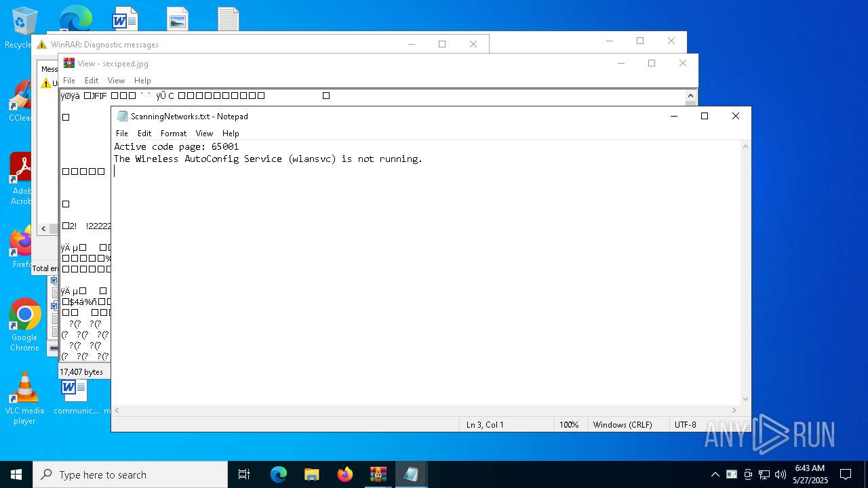Minimize the Notepad window

point(674,116)
